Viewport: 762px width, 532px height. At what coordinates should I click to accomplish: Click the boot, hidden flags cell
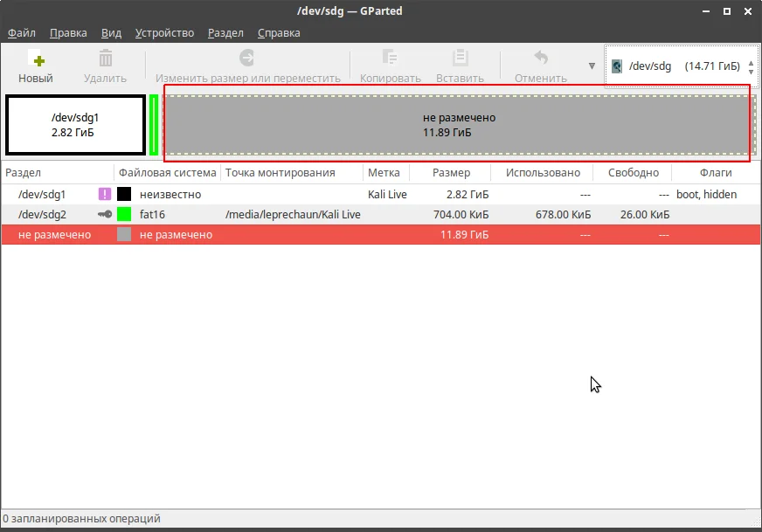(707, 194)
